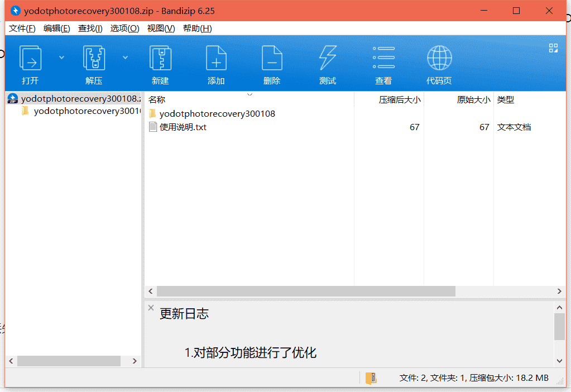Image resolution: width=571 pixels, height=392 pixels.
Task: Click the 使用说明.txt document icon
Action: pos(153,127)
